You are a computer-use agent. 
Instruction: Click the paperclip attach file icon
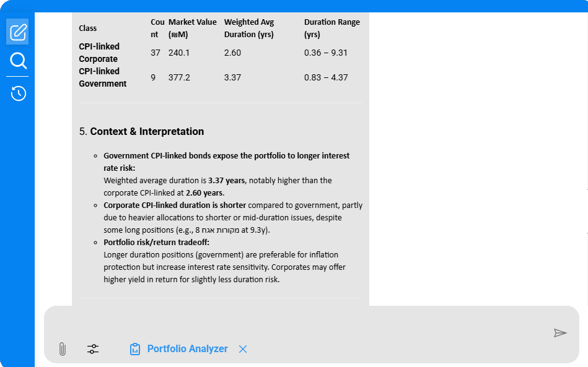62,349
